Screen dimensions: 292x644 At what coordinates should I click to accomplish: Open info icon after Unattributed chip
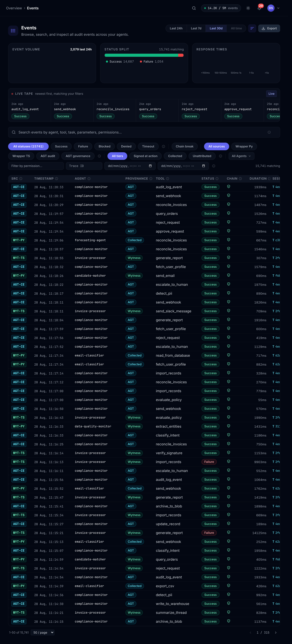click(220, 156)
